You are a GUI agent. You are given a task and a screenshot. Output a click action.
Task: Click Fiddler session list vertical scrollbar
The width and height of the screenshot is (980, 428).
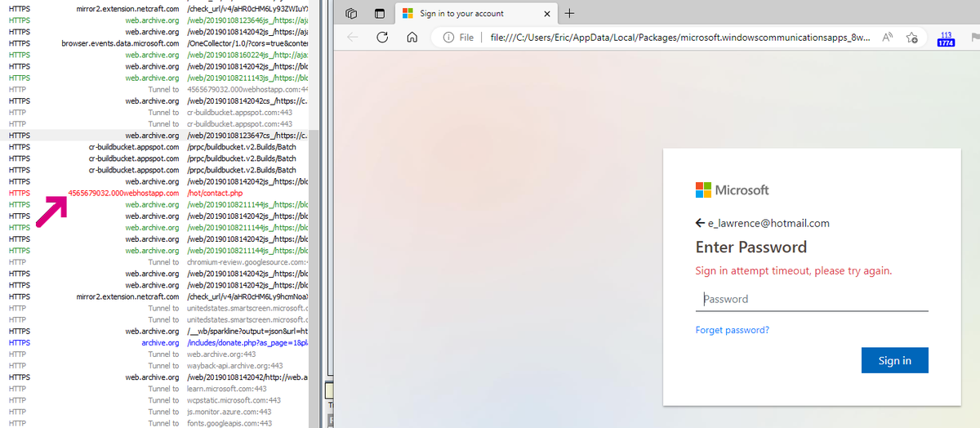(x=314, y=214)
